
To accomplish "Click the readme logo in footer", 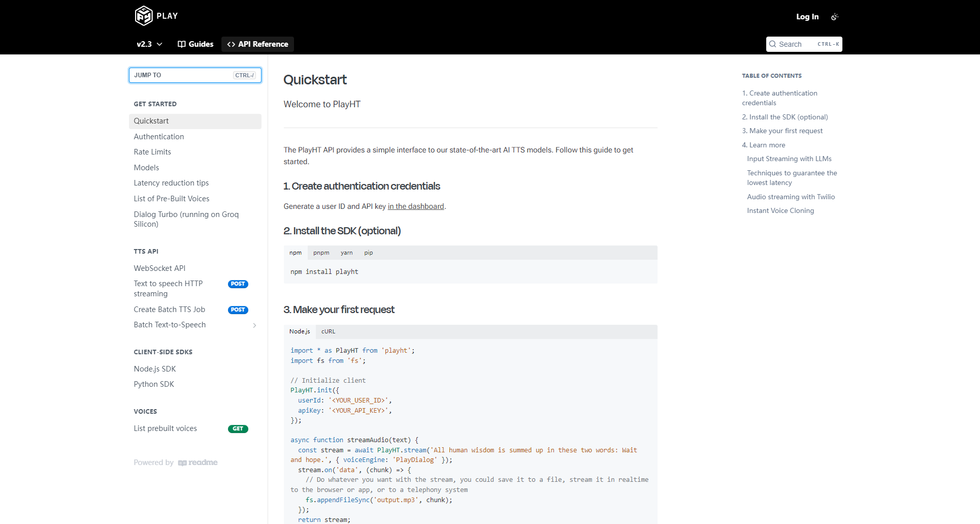I will [x=198, y=463].
